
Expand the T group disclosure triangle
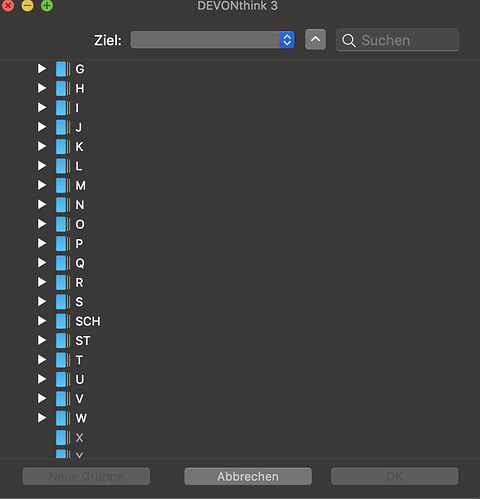(42, 359)
